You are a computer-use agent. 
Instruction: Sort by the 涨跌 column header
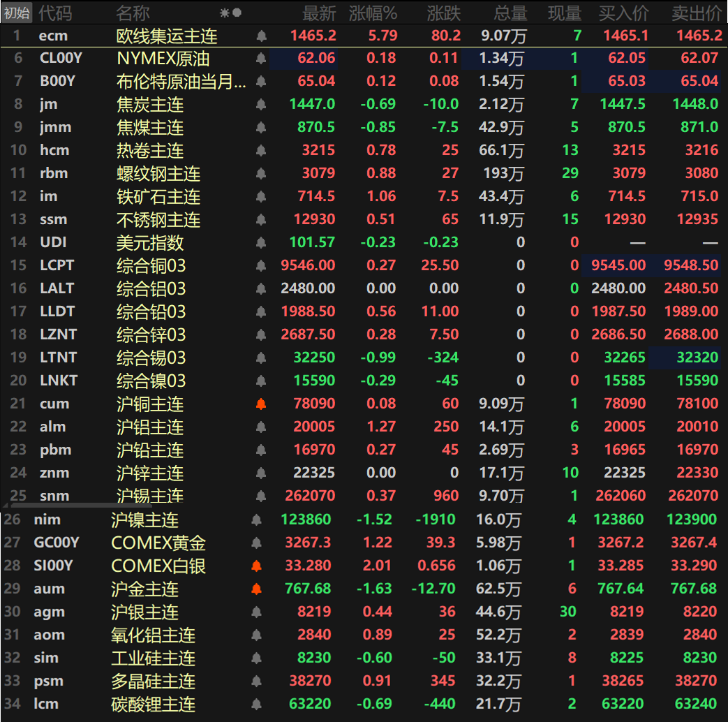click(444, 13)
